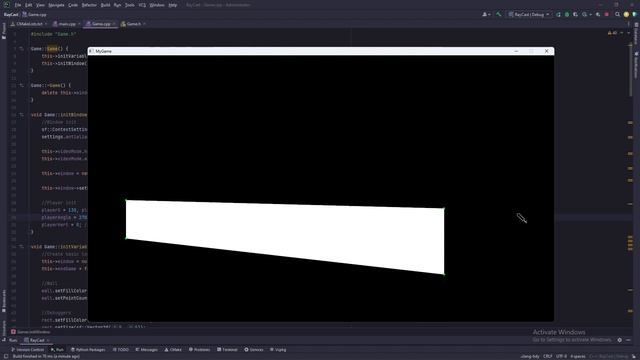
Task: Open the user account dropdown icon
Action: click(x=486, y=14)
